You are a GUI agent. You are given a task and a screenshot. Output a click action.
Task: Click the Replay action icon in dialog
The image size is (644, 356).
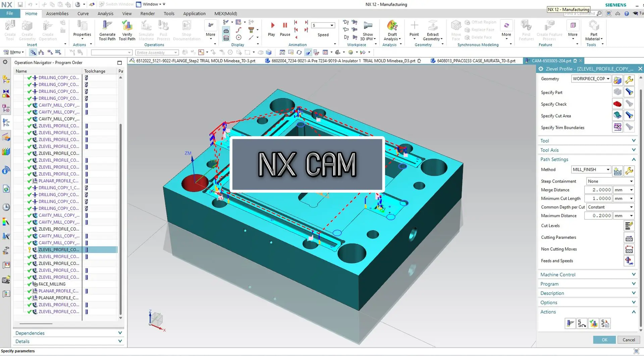click(582, 323)
